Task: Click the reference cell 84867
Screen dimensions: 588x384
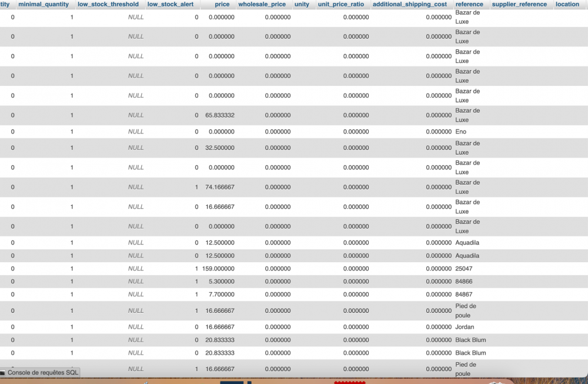Action: [464, 295]
